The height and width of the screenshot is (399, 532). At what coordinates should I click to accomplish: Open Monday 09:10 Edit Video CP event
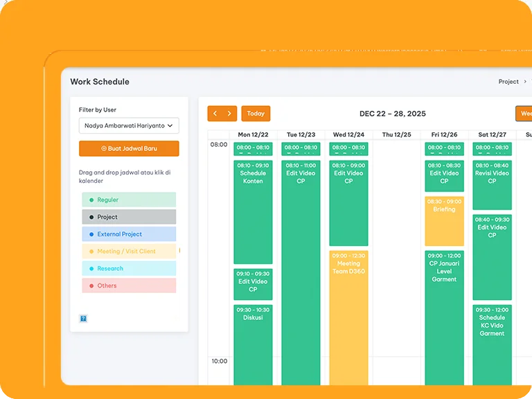coord(253,284)
